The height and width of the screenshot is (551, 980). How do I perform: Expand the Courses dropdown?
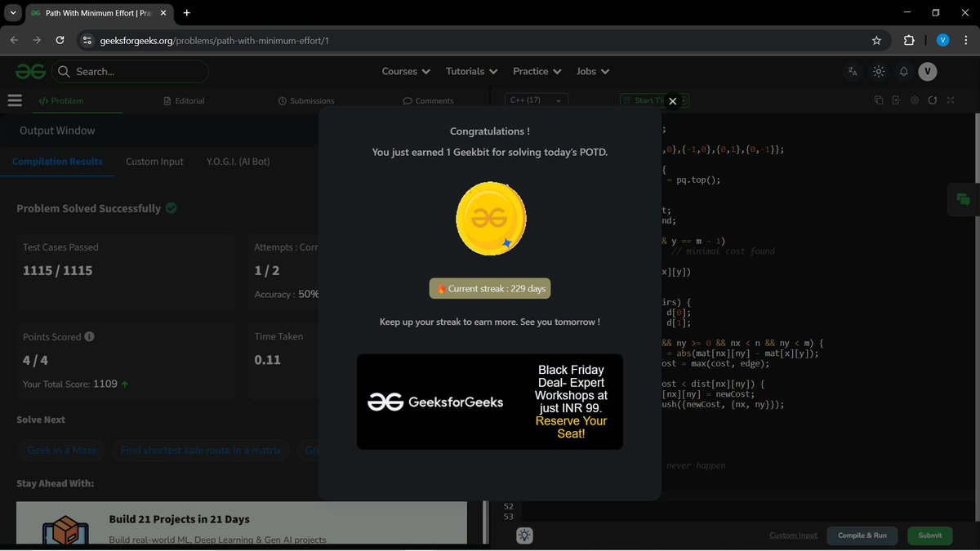(x=405, y=71)
